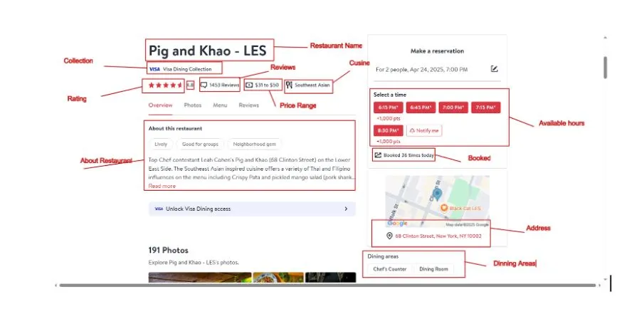The height and width of the screenshot is (309, 644).
Task: Click the location pin icon next to the address
Action: coord(389,236)
